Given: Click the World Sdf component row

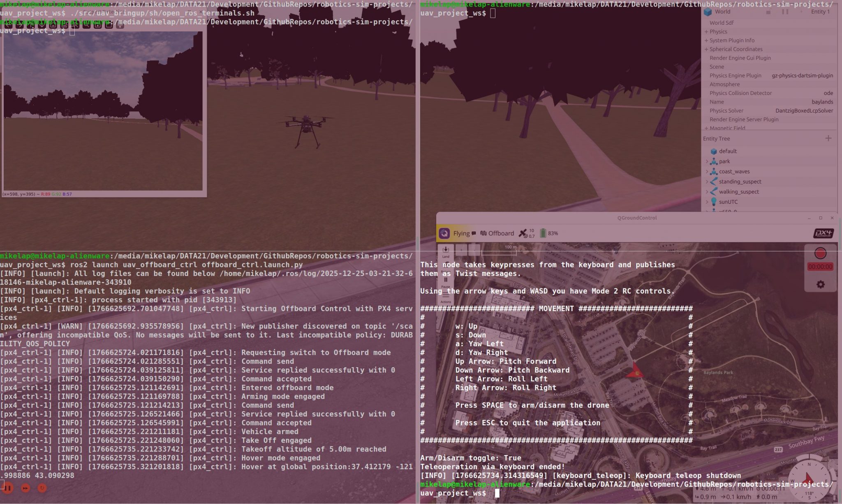Looking at the screenshot, I should (x=769, y=23).
